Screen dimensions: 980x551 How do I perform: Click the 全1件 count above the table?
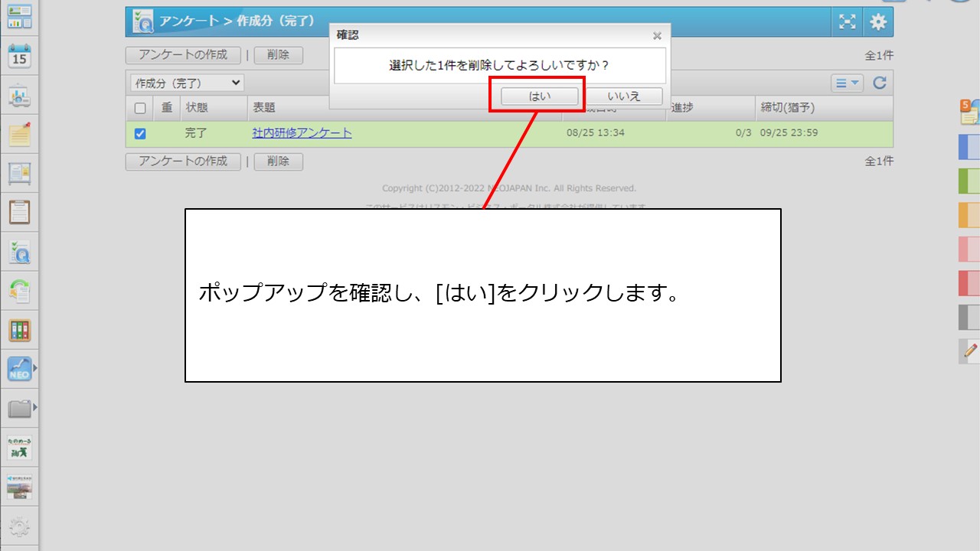click(879, 55)
